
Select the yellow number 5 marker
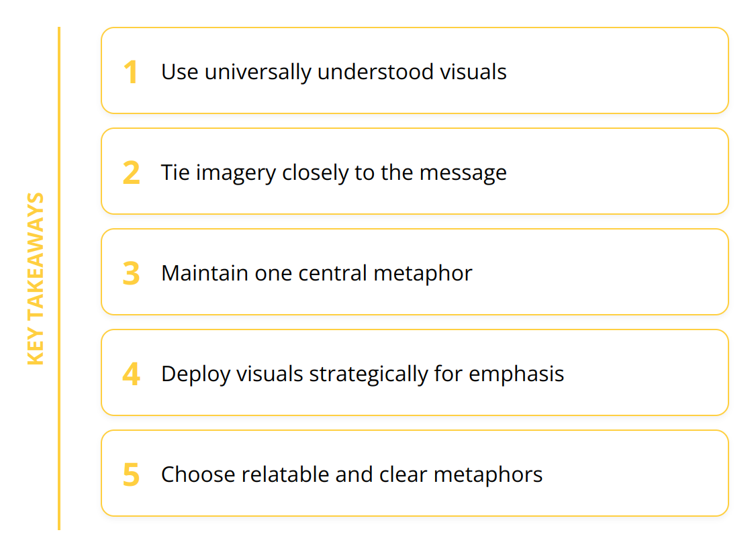coord(131,474)
